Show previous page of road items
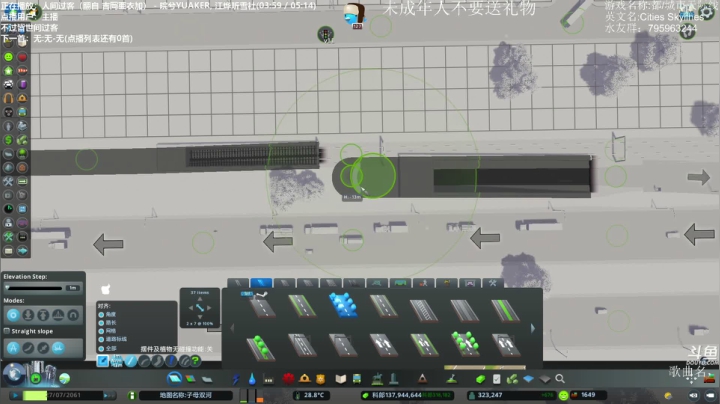This screenshot has width=720, height=404. point(232,328)
